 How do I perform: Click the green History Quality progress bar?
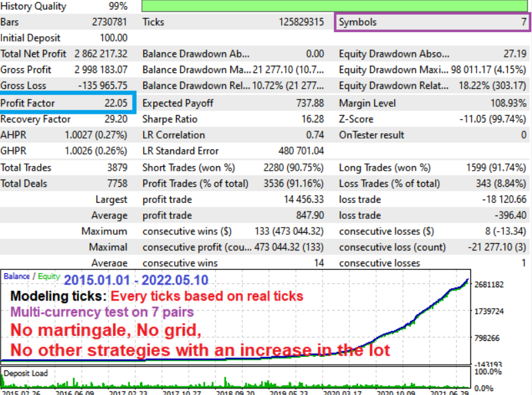(335, 7)
